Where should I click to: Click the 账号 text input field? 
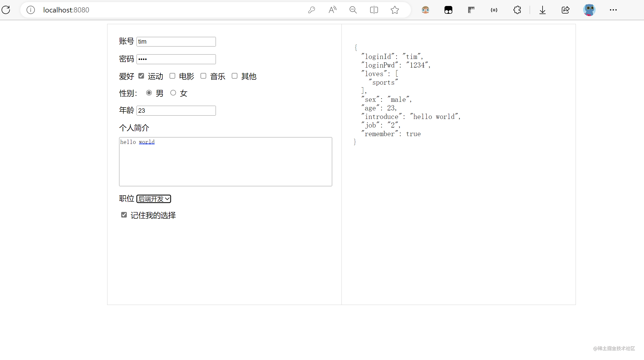176,42
